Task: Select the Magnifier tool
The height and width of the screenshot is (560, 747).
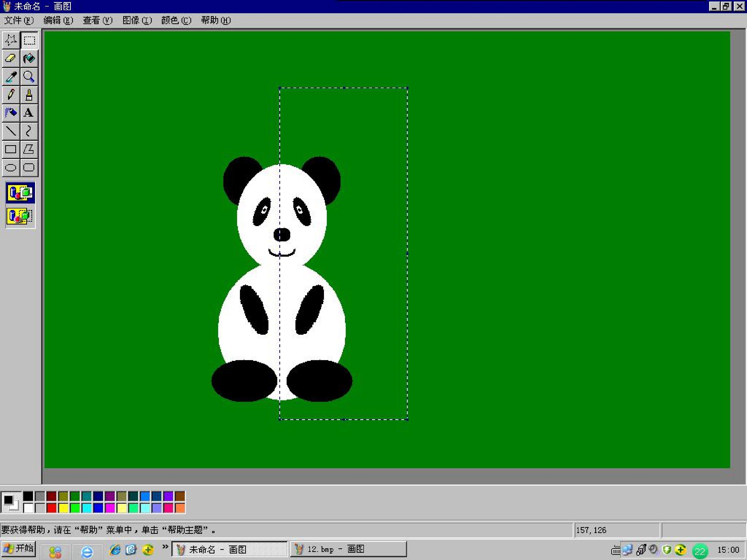Action: pyautogui.click(x=29, y=77)
